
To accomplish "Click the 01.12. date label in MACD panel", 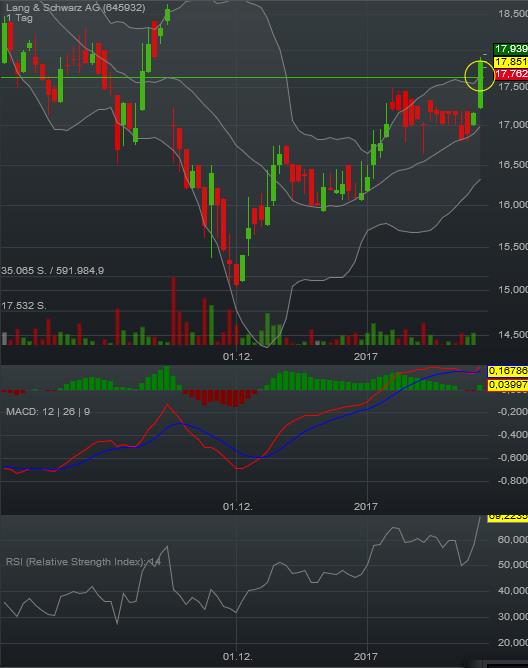I will [x=237, y=507].
